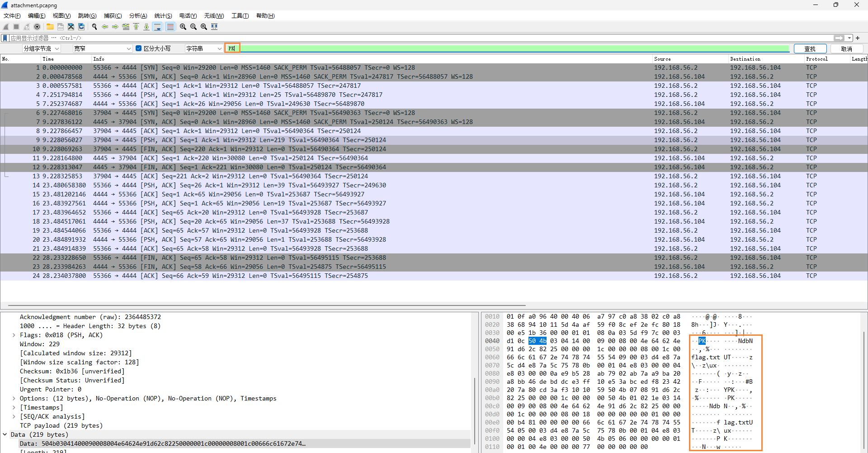This screenshot has height=453, width=868.
Task: Open the 统计(S) menu
Action: (163, 16)
